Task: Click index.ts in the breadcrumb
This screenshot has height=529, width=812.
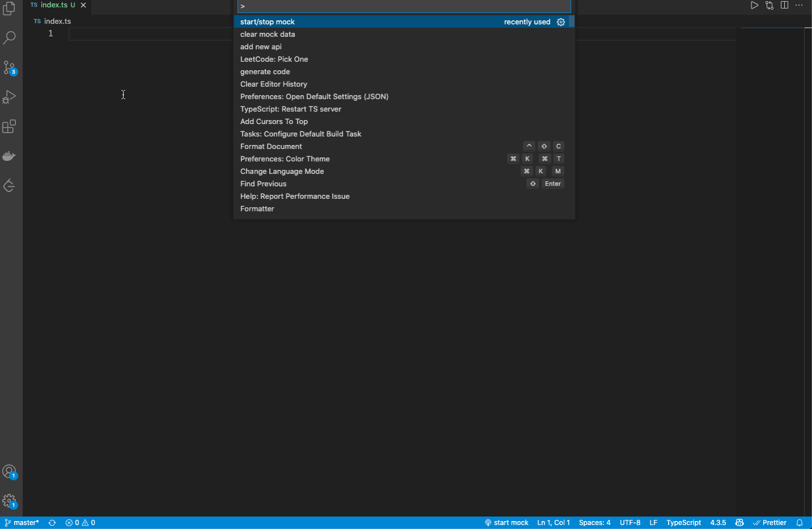Action: 57,22
